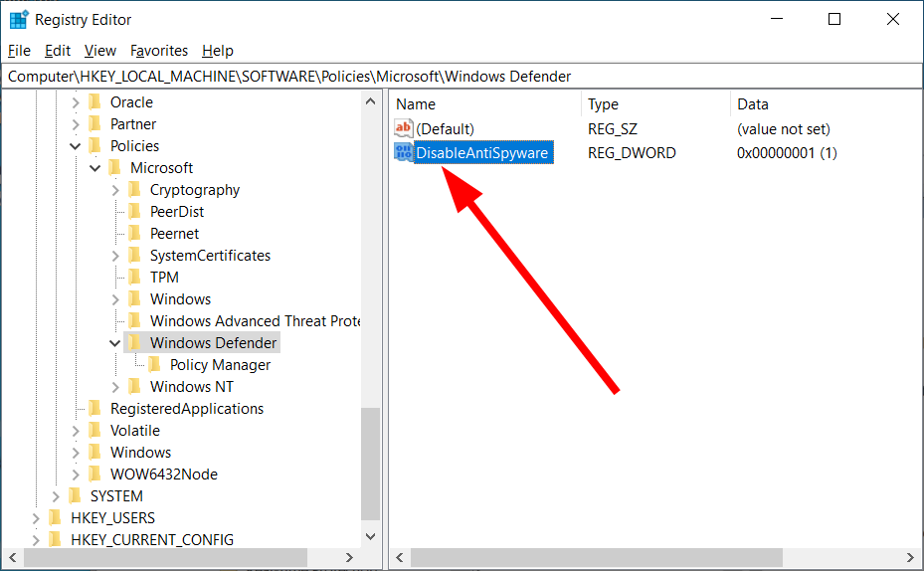
Task: Expand the HKEY_USERS hive
Action: (x=36, y=518)
